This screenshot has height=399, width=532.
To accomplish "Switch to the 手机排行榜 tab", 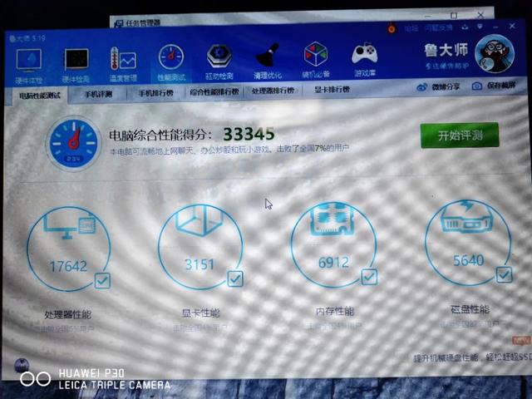I will tap(156, 92).
